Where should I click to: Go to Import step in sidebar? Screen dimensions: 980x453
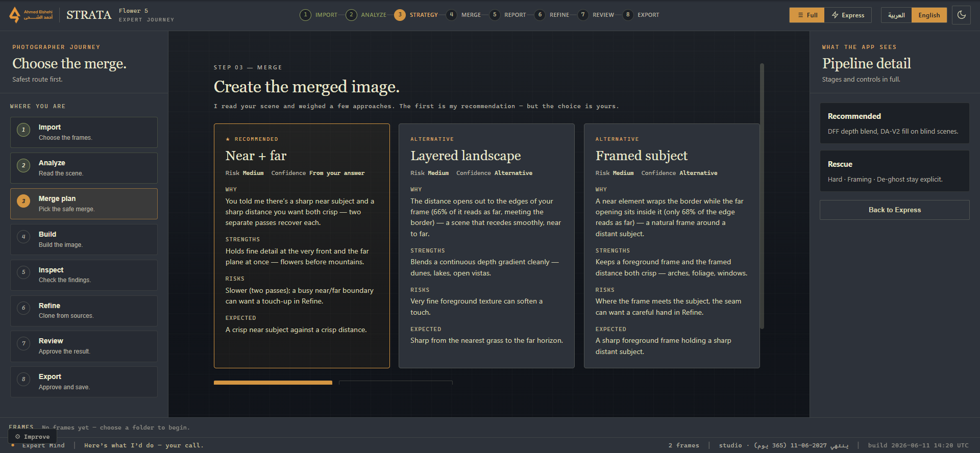pyautogui.click(x=84, y=133)
